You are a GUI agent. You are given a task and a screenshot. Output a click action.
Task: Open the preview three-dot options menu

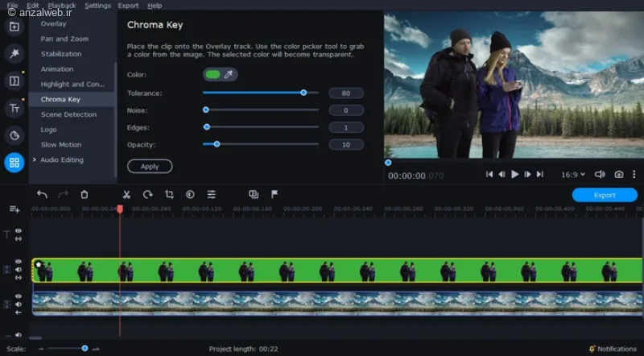pos(634,175)
